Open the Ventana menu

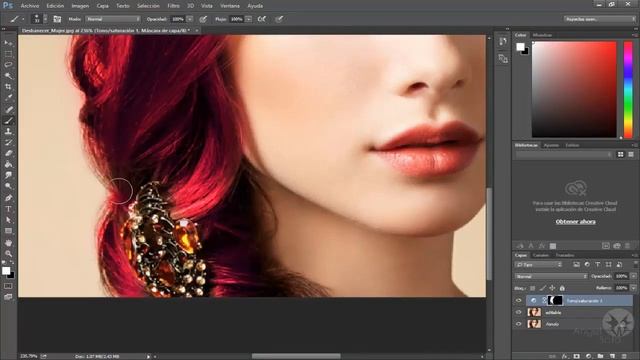tap(230, 6)
